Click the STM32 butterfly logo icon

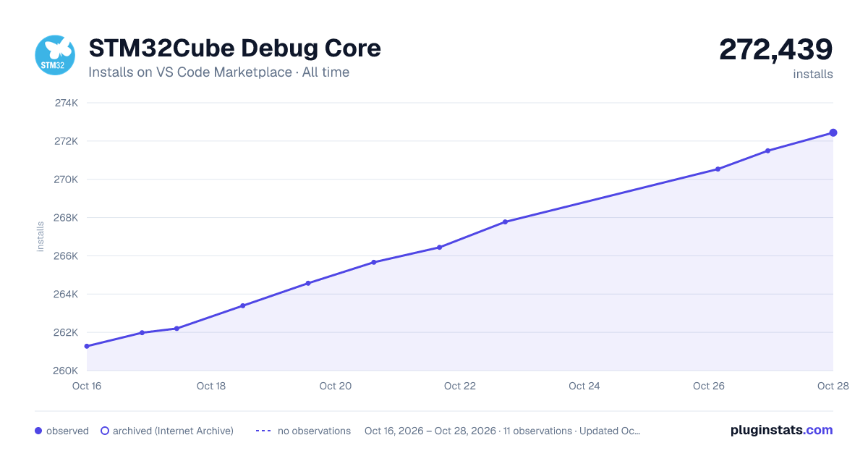55,55
